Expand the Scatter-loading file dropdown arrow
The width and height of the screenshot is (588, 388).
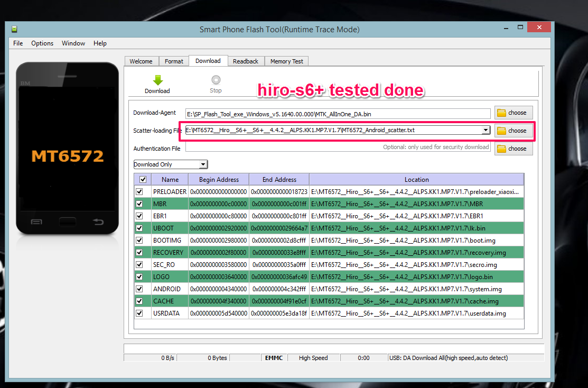click(486, 130)
